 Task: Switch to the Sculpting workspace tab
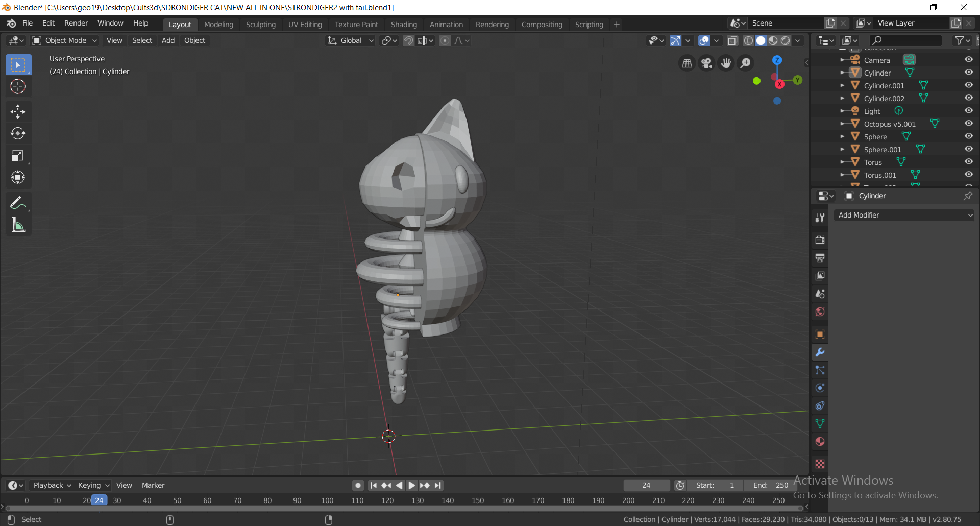(x=260, y=25)
